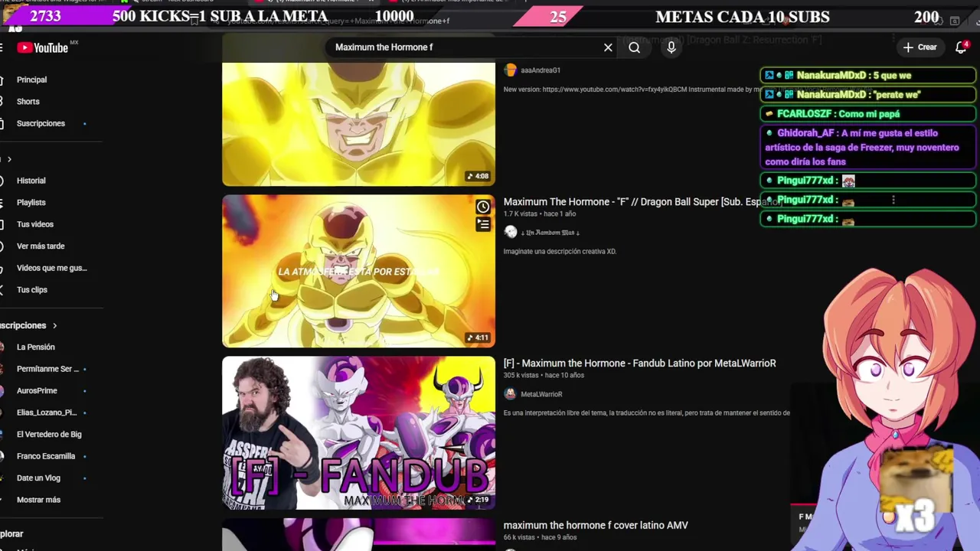Open Elias_Lozano_Pi channel subscription
The image size is (980, 551).
(x=47, y=412)
